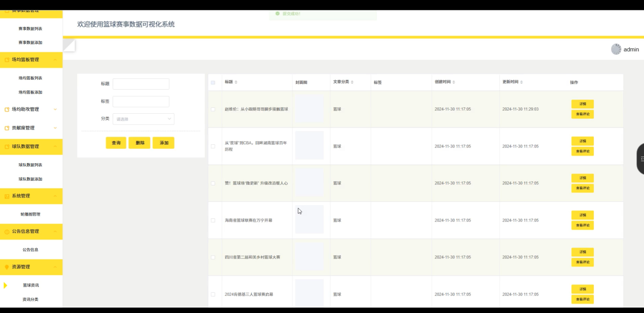This screenshot has width=644, height=313.
Task: Click the 资源管理 sidebar icon
Action: [7, 267]
